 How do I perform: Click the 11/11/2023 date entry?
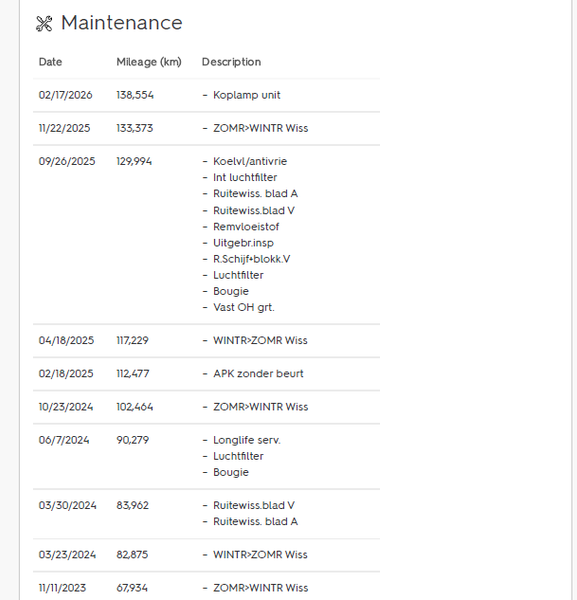click(x=62, y=588)
